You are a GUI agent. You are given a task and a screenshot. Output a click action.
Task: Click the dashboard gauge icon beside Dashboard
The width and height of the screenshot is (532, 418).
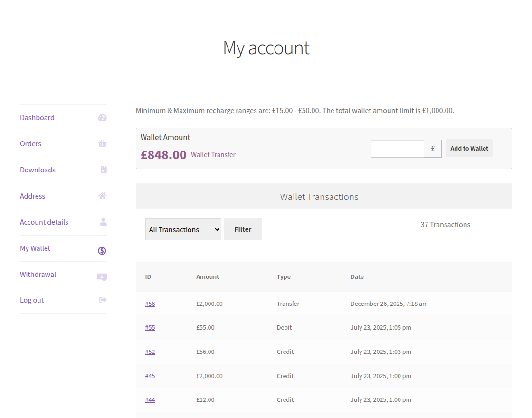(103, 117)
